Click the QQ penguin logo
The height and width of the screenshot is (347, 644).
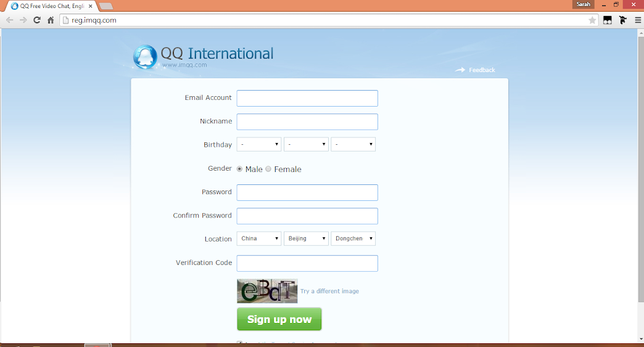[x=145, y=57]
